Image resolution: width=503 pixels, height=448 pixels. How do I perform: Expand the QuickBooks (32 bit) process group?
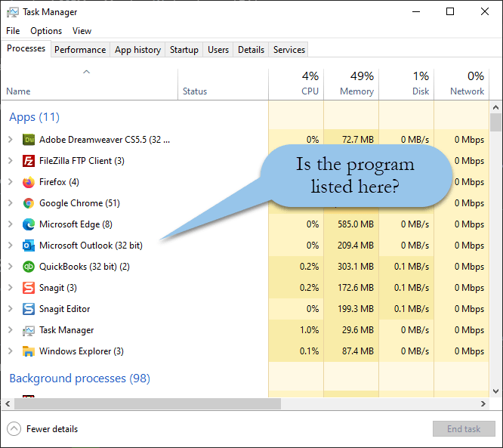pos(11,267)
